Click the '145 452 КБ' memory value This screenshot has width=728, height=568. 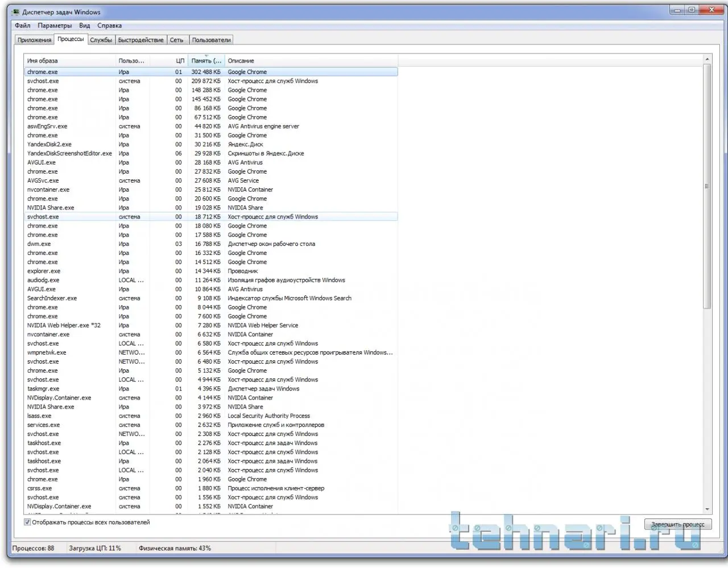click(x=206, y=100)
